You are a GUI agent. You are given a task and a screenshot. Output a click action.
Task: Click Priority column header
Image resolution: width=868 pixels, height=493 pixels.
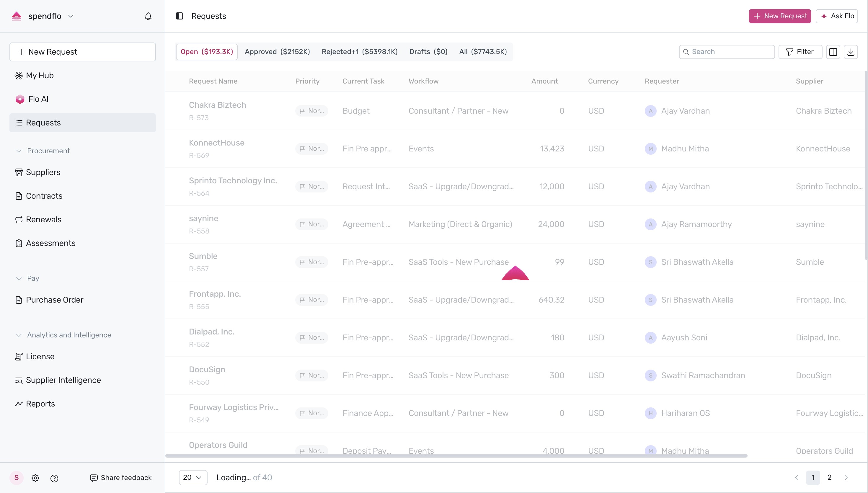(x=307, y=81)
